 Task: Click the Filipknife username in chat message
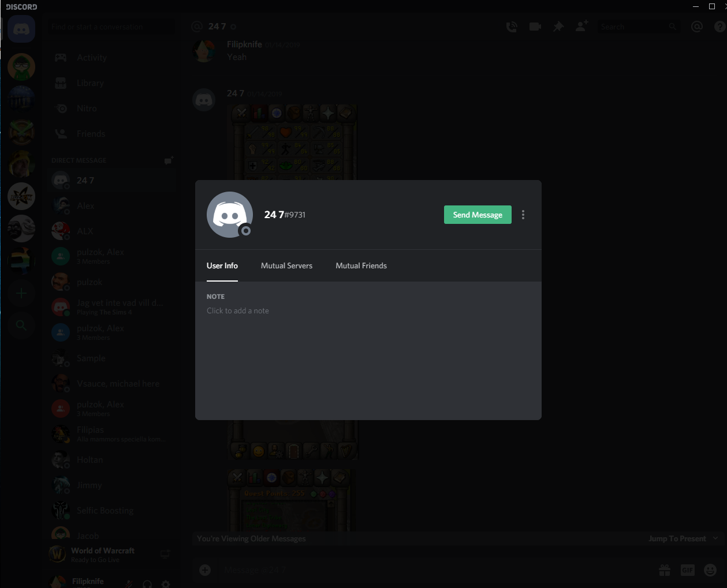pyautogui.click(x=244, y=44)
